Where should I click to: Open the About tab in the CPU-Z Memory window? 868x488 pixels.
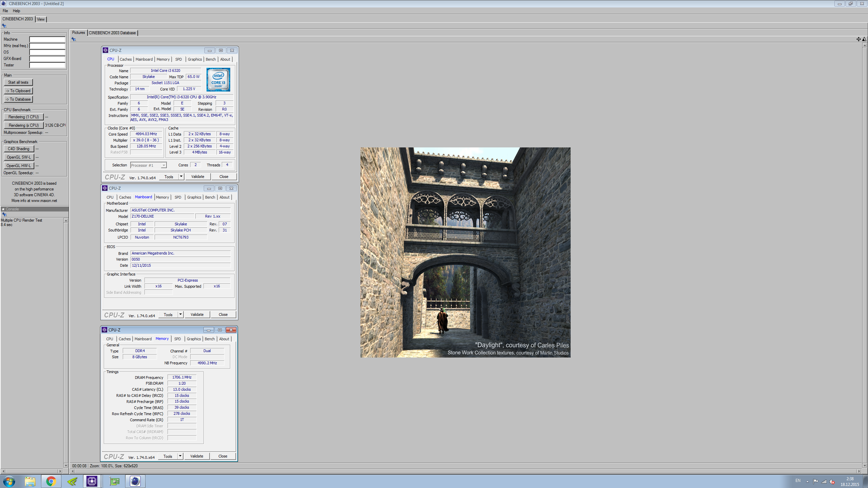[224, 339]
